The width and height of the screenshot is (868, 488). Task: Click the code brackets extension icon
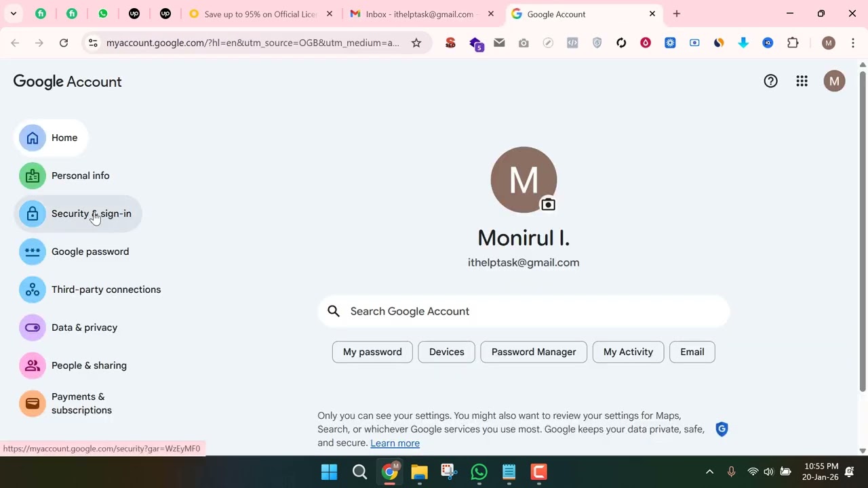coord(572,43)
